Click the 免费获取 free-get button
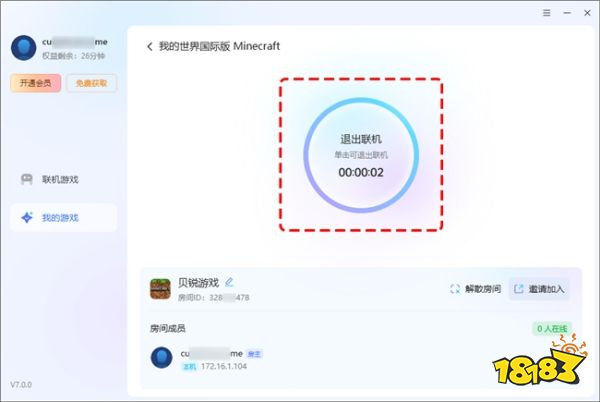Image resolution: width=600 pixels, height=402 pixels. (91, 83)
